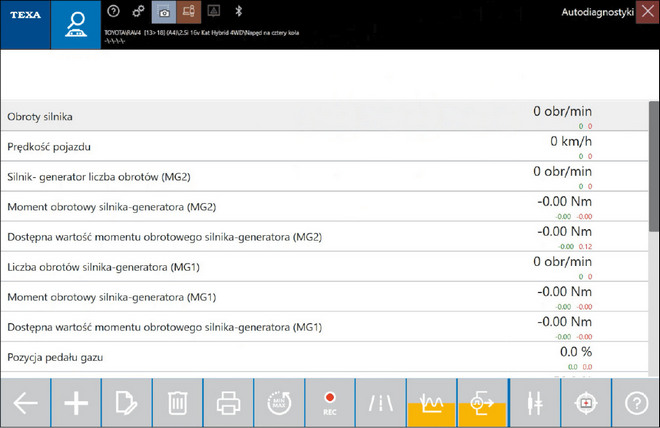Click the camera screenshot icon in top bar
660x428 pixels.
164,11
